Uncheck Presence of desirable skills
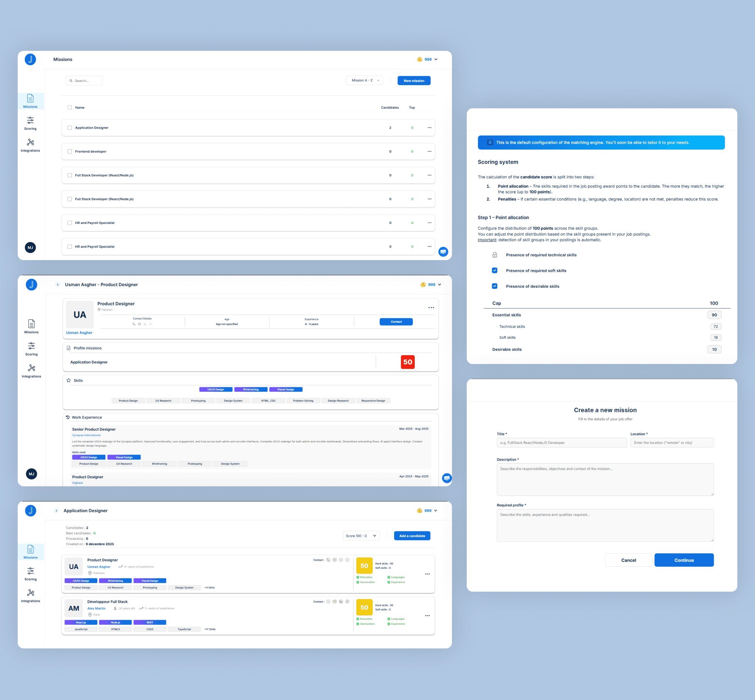The image size is (755, 700). pyautogui.click(x=494, y=286)
